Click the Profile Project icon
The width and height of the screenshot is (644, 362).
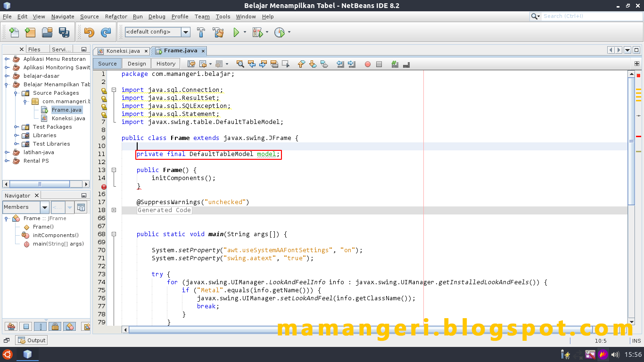point(279,32)
